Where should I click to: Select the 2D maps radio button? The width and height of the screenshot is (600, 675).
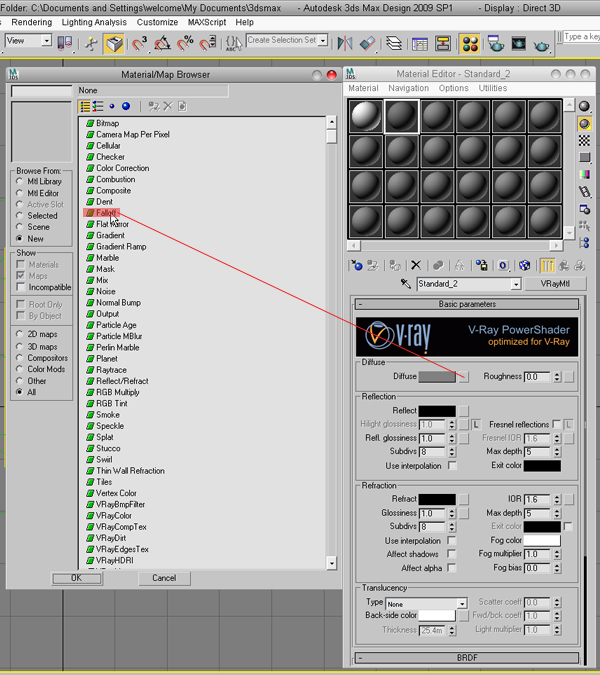[19, 334]
